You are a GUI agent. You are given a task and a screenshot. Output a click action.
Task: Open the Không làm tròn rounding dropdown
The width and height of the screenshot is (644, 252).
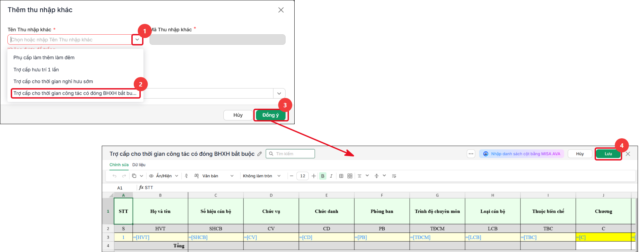[x=262, y=176]
